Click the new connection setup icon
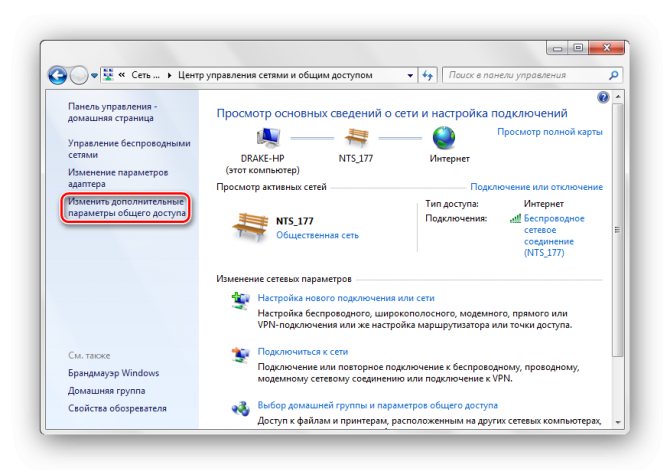Viewport: 670px width, 475px height. [x=241, y=301]
